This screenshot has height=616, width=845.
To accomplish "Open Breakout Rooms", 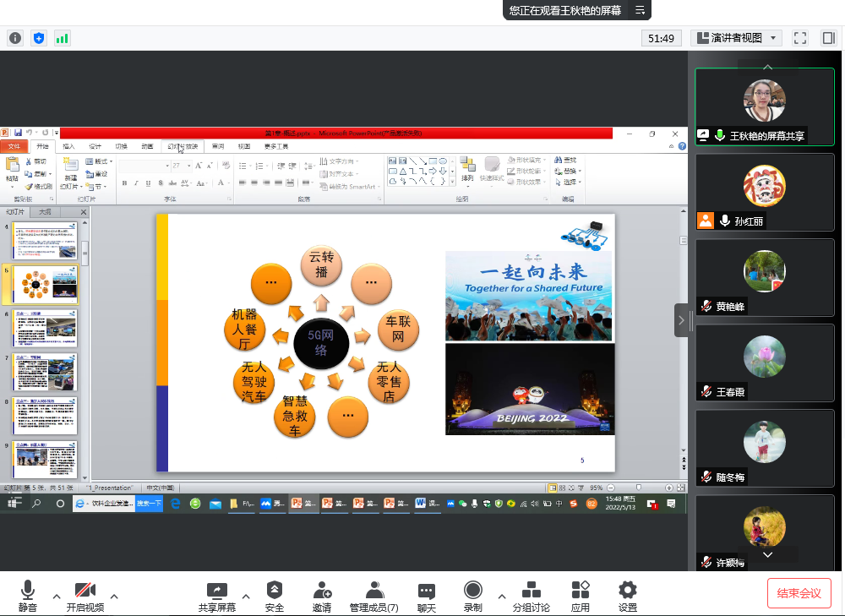I will (x=531, y=591).
